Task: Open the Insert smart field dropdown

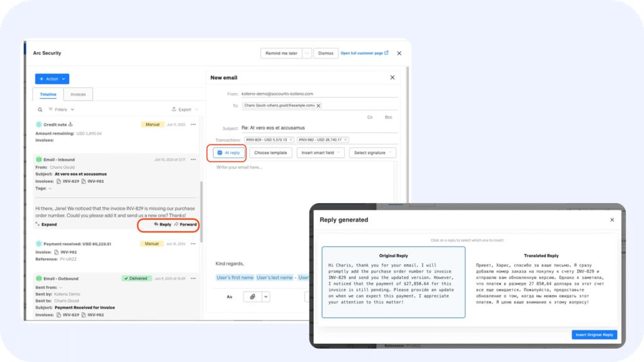Action: pyautogui.click(x=321, y=153)
